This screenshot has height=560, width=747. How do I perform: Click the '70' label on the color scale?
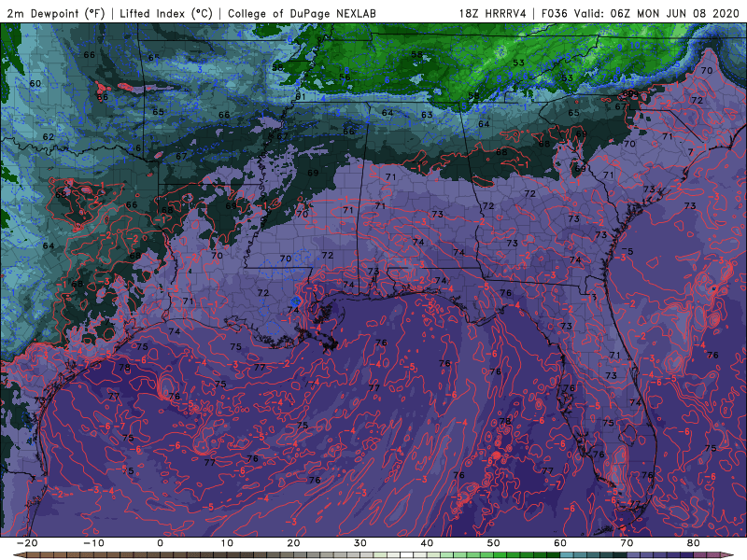pyautogui.click(x=627, y=543)
